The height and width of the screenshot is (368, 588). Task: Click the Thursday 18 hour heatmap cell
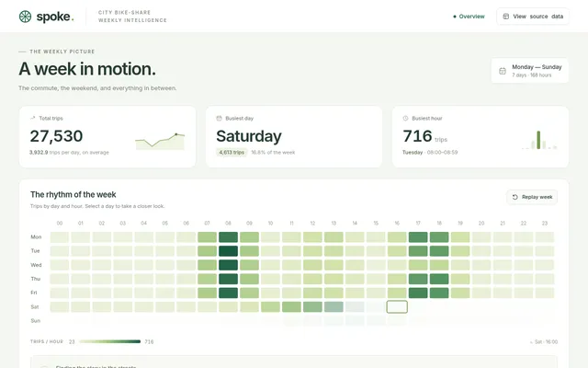pos(439,279)
